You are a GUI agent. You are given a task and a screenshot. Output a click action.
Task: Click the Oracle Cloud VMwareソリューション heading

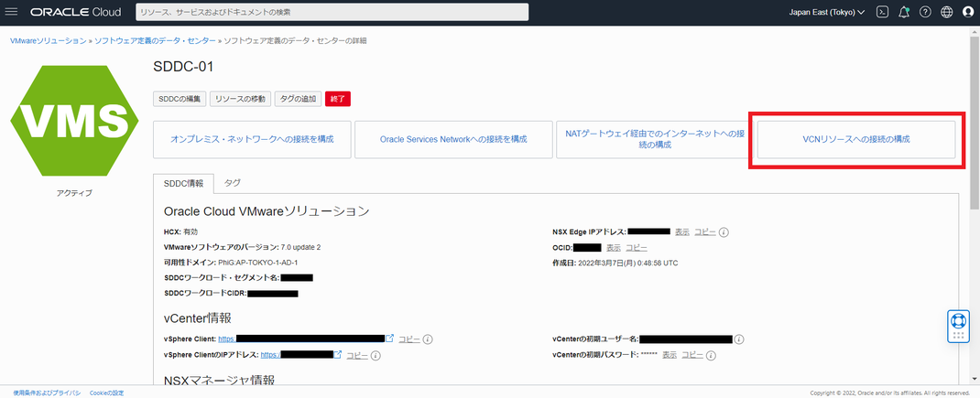point(267,210)
